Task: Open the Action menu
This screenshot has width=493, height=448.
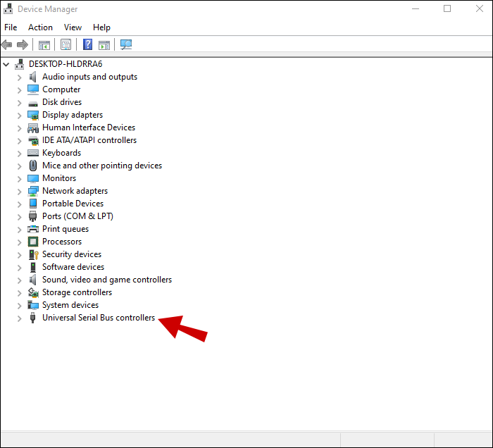Action: click(x=40, y=27)
